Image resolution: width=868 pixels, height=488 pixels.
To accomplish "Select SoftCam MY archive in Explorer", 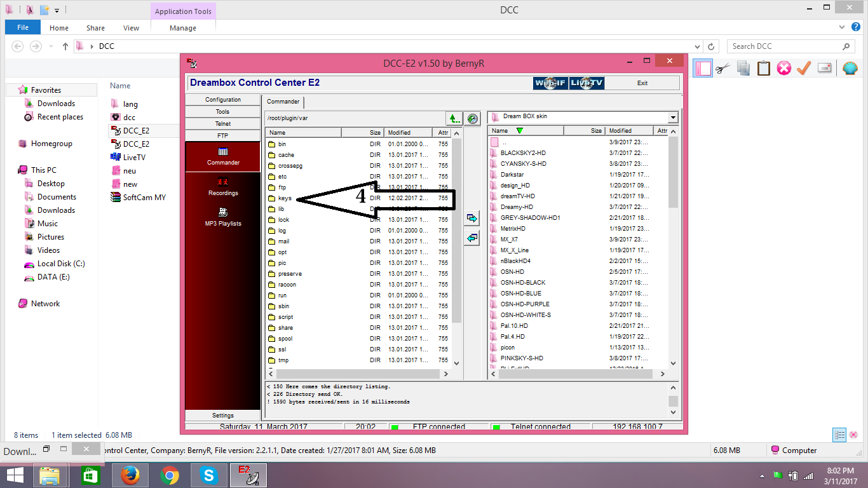I will 138,197.
